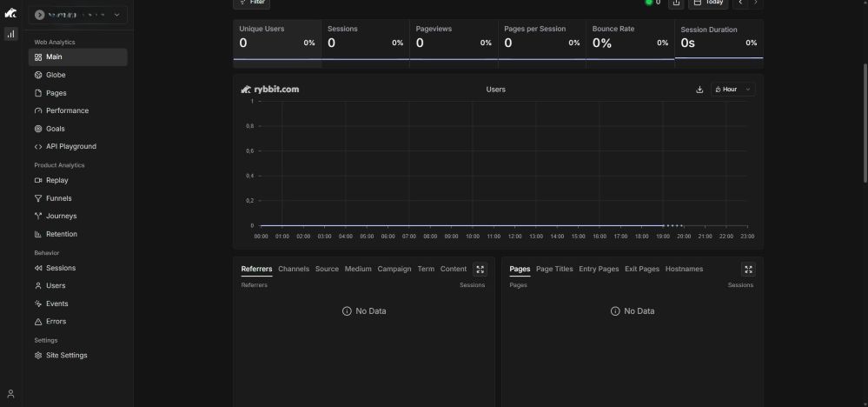Click the Filter button

(x=251, y=3)
